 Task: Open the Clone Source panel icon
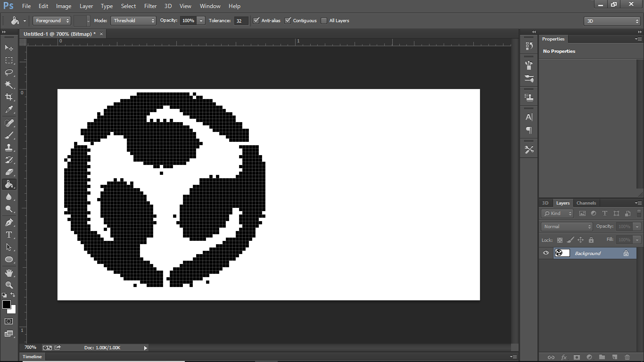tap(529, 98)
